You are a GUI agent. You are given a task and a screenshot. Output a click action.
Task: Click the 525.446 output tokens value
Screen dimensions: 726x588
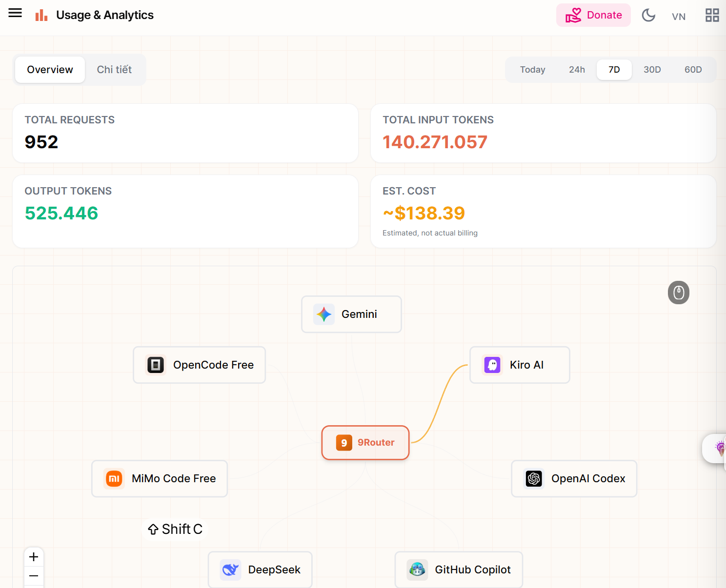pyautogui.click(x=61, y=213)
